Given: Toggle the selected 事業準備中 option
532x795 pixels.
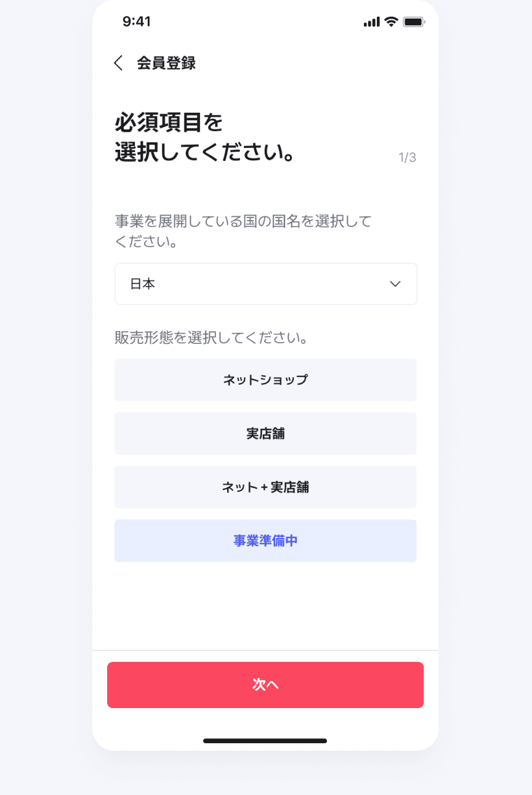Looking at the screenshot, I should pos(265,540).
